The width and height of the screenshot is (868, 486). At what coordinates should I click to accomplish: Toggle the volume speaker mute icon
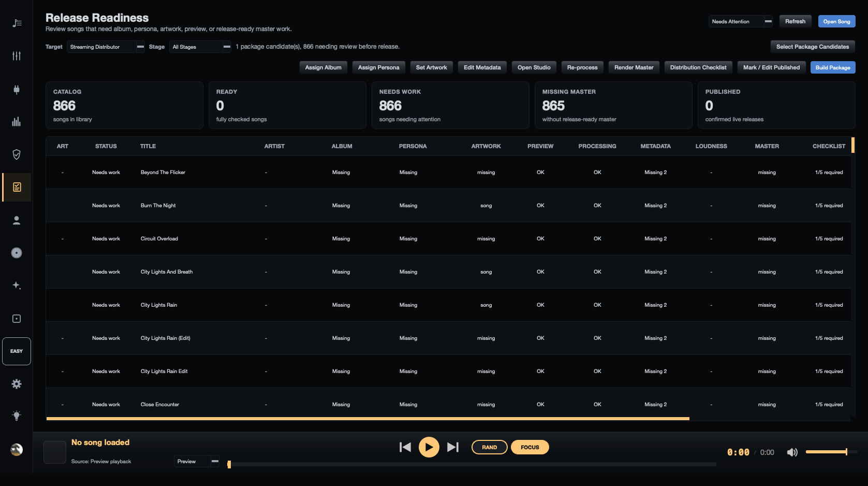point(792,452)
